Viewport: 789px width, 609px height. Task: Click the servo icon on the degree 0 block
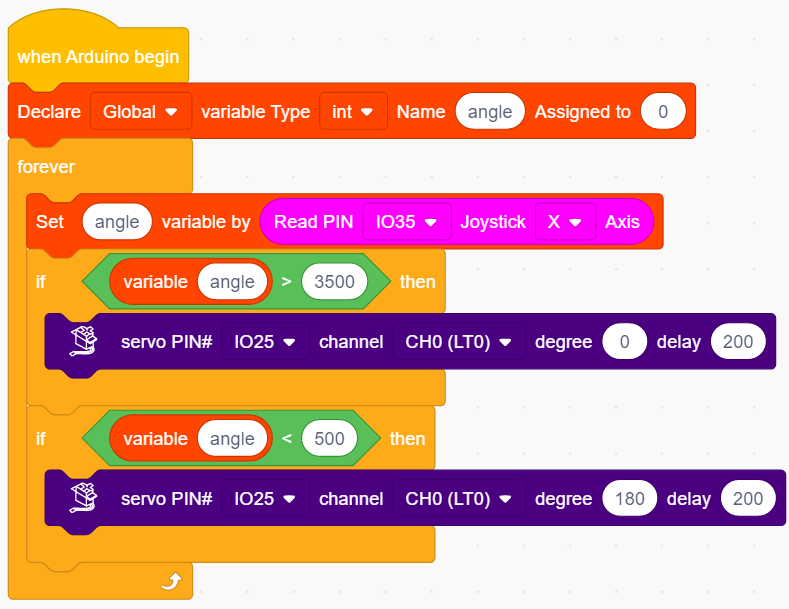point(84,341)
